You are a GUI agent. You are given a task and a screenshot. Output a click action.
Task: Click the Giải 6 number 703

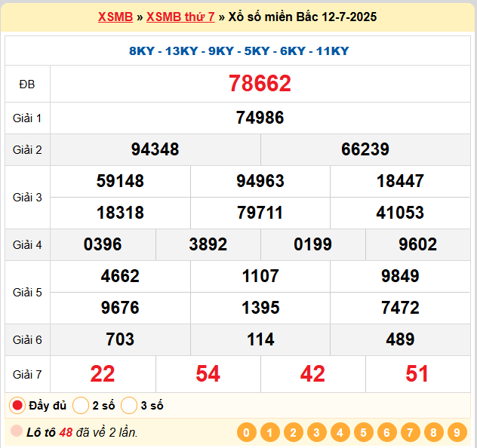(x=120, y=339)
